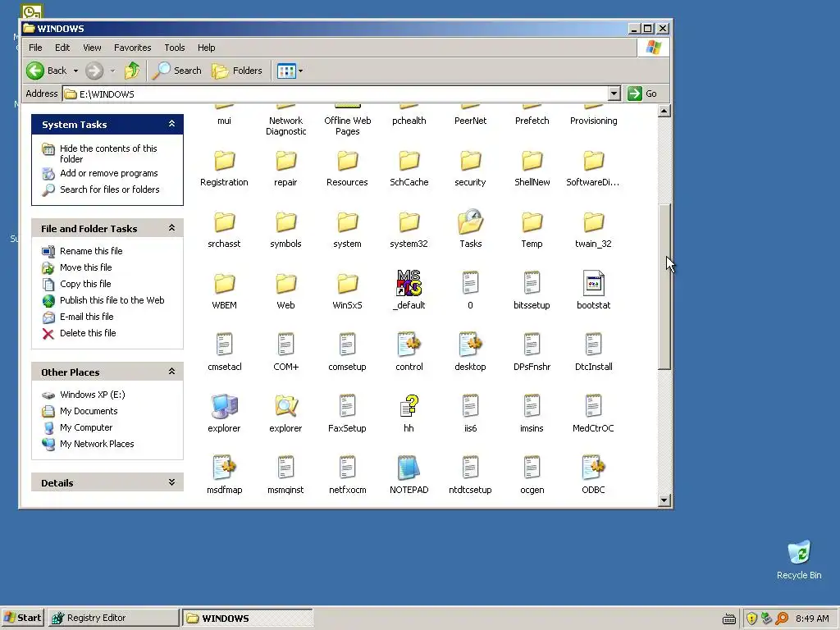840x630 pixels.
Task: Open the Search toolbar button
Action: coord(177,71)
